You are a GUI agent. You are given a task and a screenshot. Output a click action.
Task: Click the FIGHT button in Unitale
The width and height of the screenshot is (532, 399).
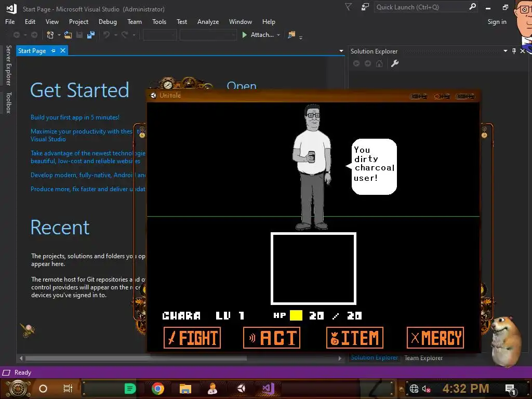(x=192, y=338)
